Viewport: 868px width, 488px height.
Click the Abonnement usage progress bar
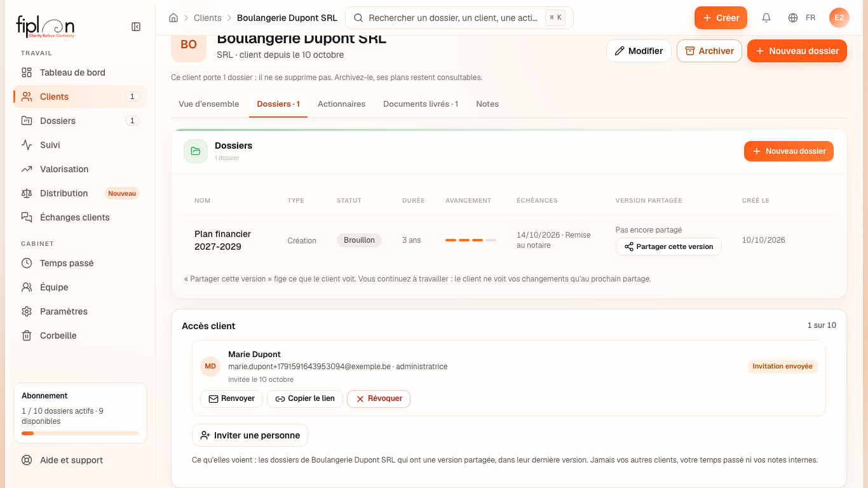pos(80,433)
